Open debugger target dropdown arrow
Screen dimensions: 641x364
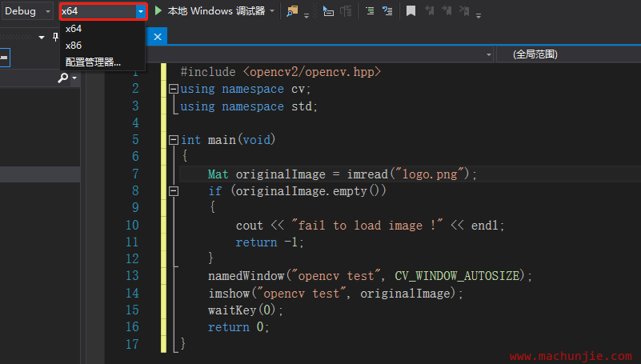pyautogui.click(x=272, y=11)
